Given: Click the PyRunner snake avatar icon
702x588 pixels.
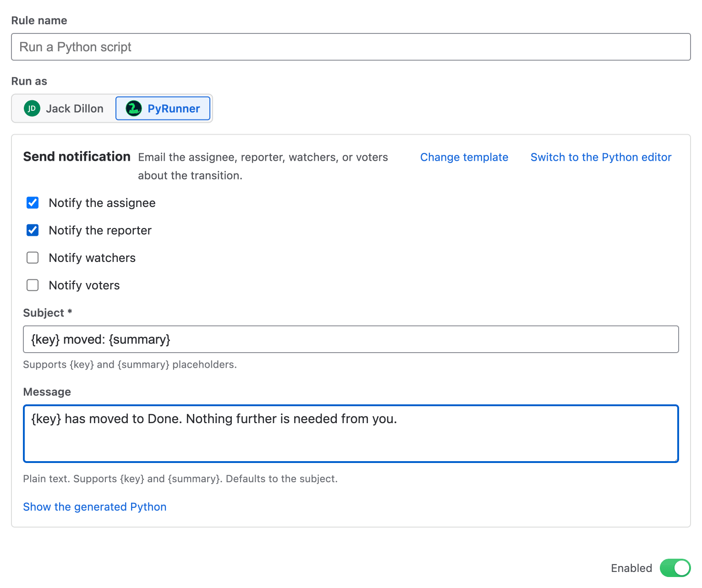Looking at the screenshot, I should tap(134, 109).
